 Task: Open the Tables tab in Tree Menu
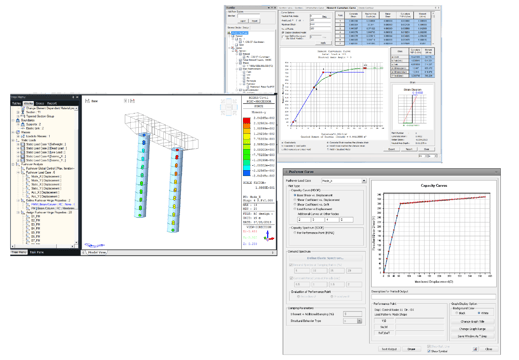pyautogui.click(x=17, y=103)
